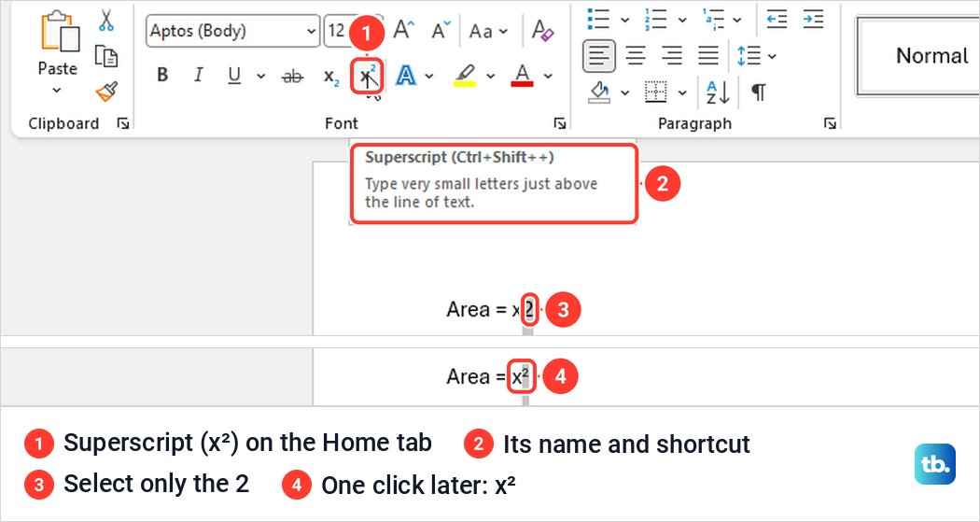This screenshot has width=980, height=522.
Task: Open Clipboard pane dialog launcher
Action: tap(123, 124)
